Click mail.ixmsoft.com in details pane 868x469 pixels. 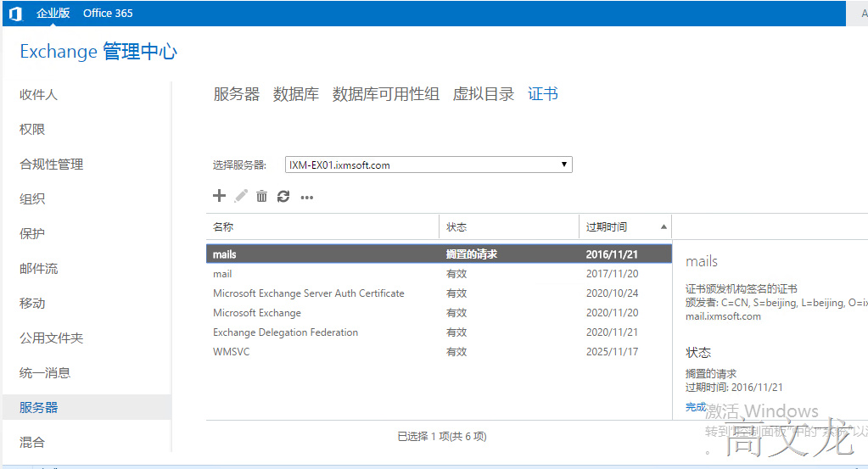(x=723, y=316)
